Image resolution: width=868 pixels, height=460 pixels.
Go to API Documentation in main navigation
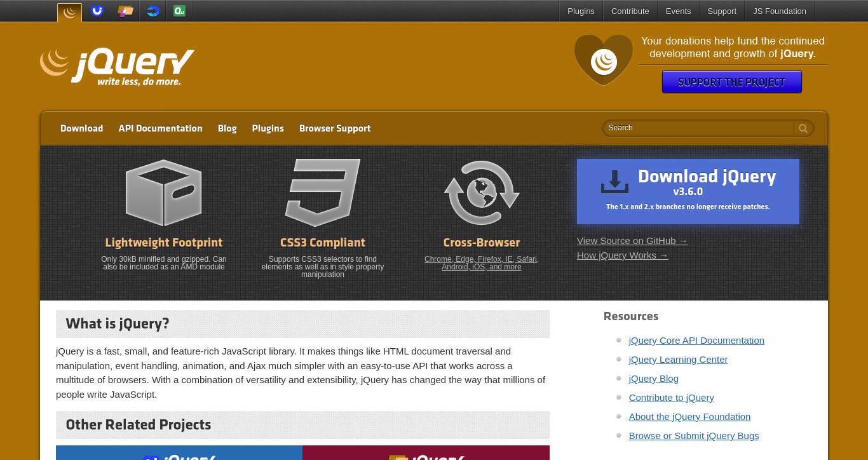[x=160, y=128]
